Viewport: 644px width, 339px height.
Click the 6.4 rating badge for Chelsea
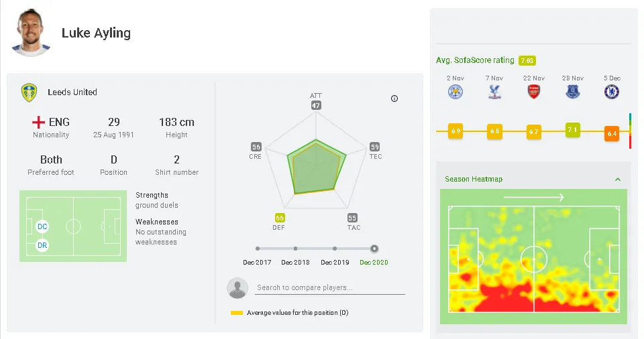612,133
